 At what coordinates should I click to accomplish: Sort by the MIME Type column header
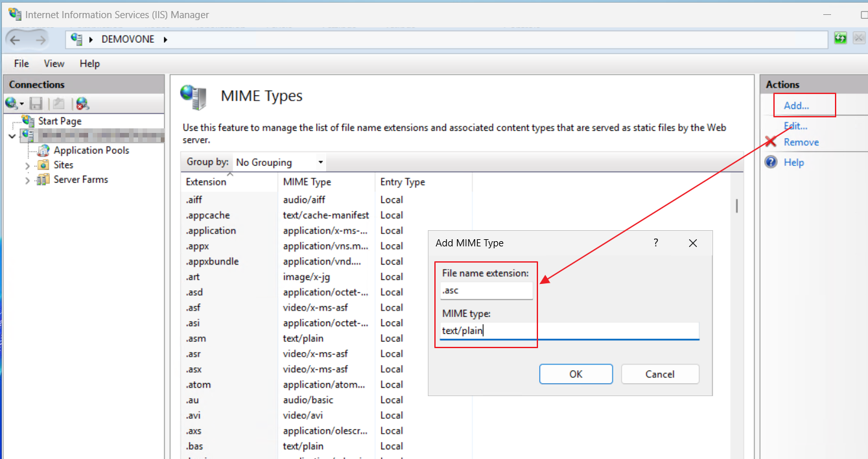327,182
